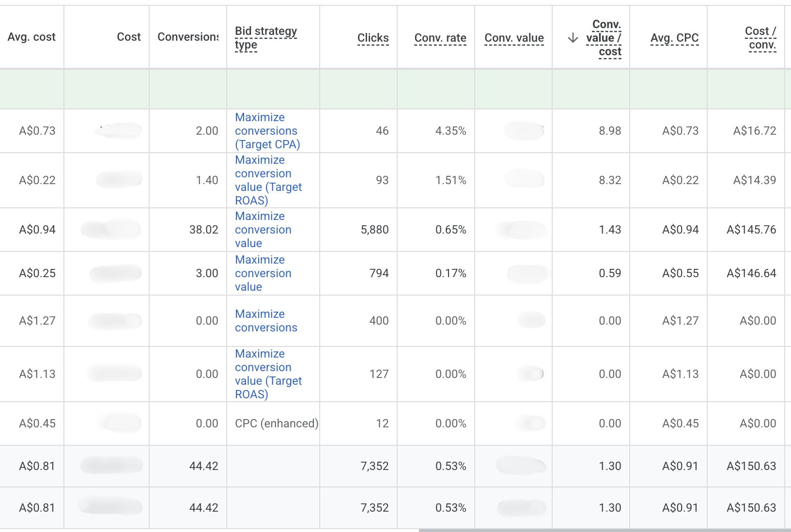This screenshot has height=532, width=791.
Task: Click the horizontal scrollbar at table bottom
Action: click(x=605, y=530)
